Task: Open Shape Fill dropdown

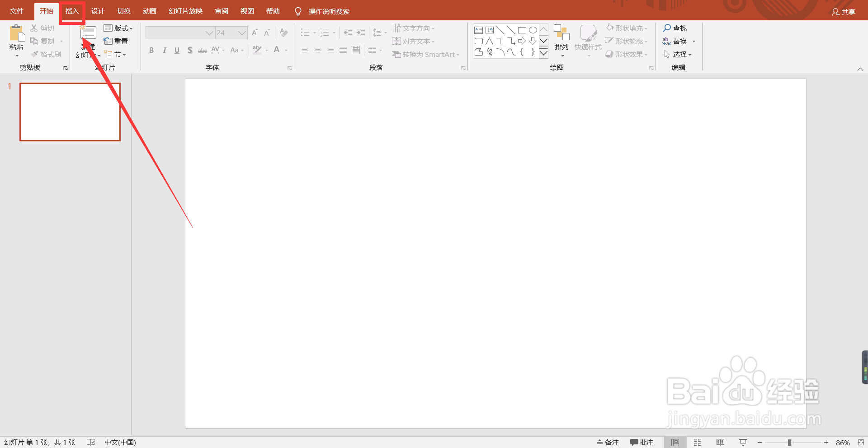Action: click(x=627, y=28)
